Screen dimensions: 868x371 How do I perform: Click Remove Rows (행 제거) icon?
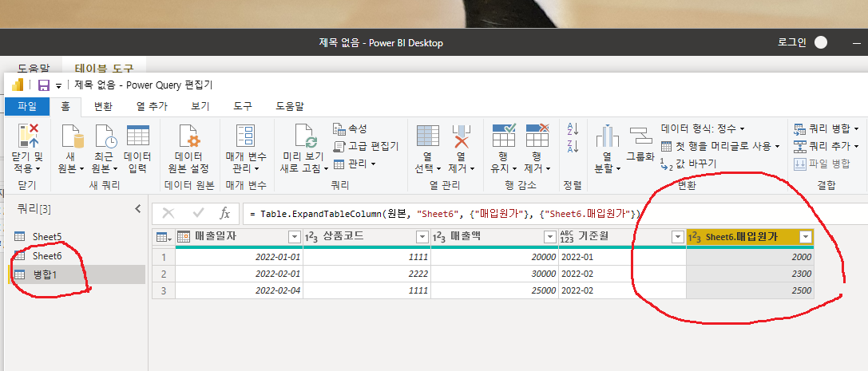pos(537,136)
